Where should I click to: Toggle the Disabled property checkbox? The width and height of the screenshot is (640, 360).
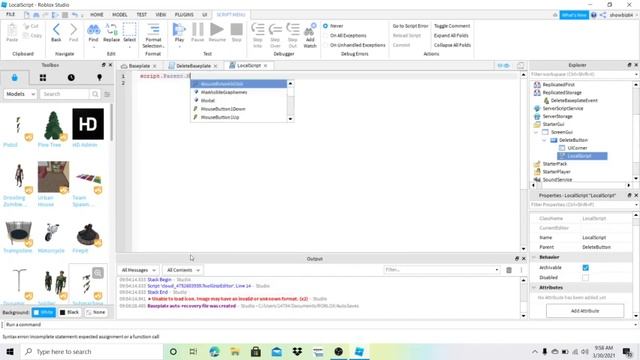tap(586, 278)
